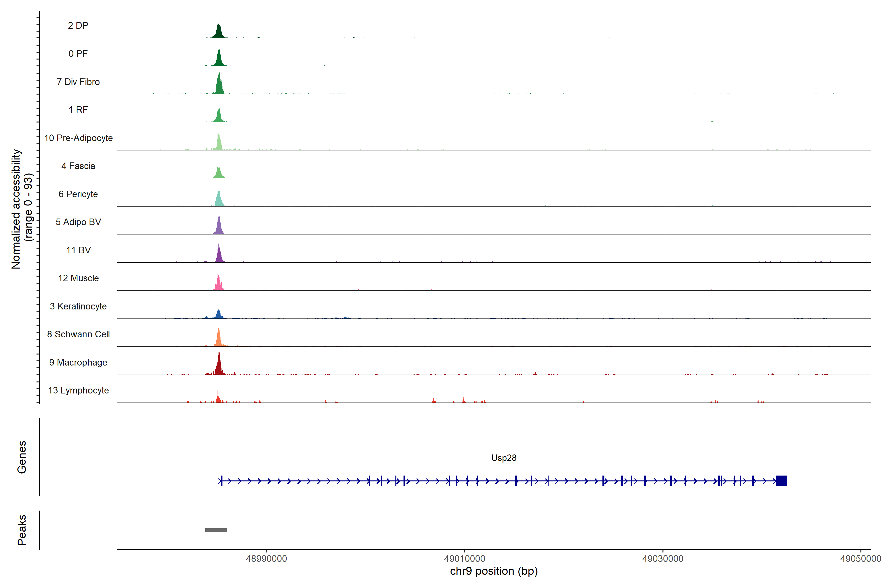Click the 49010000 axis tick label
The height and width of the screenshot is (588, 882).
[464, 558]
